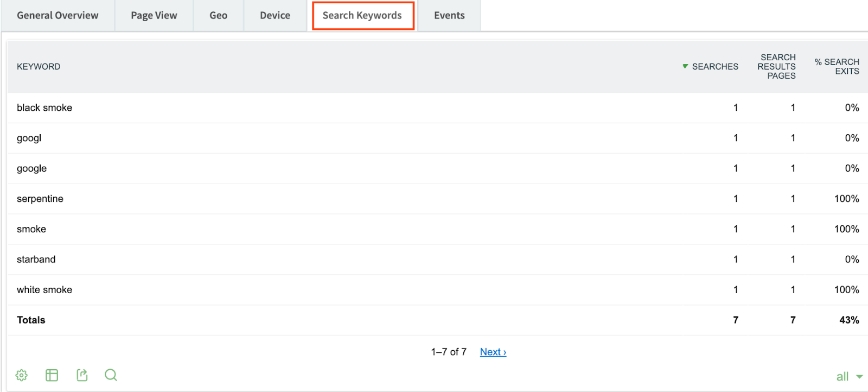Open the Events tab
The image size is (868, 392).
click(449, 16)
